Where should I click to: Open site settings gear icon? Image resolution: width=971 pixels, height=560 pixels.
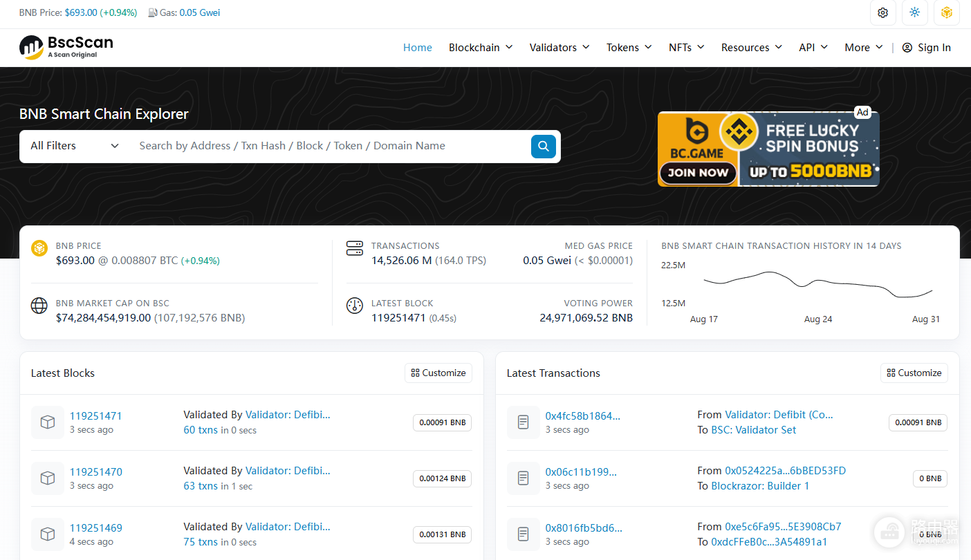(883, 12)
